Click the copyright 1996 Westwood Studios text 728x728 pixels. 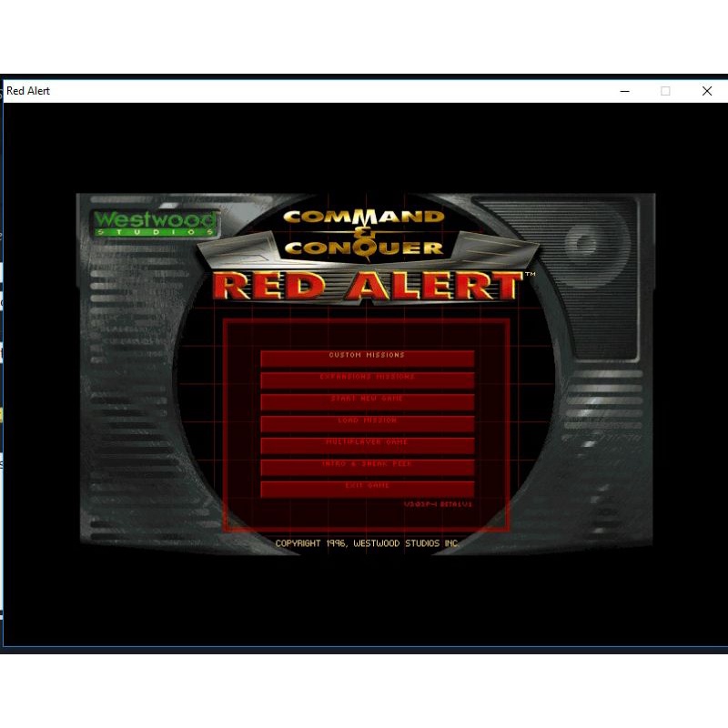367,543
